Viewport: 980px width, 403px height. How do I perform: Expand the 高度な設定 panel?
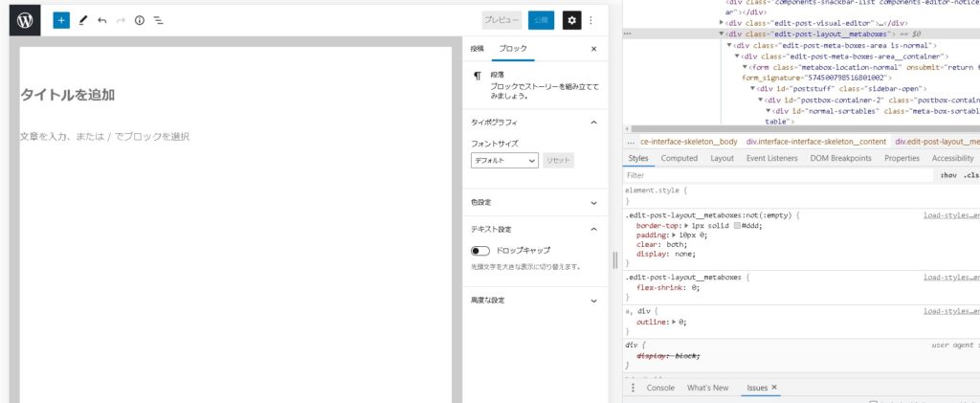coord(593,300)
